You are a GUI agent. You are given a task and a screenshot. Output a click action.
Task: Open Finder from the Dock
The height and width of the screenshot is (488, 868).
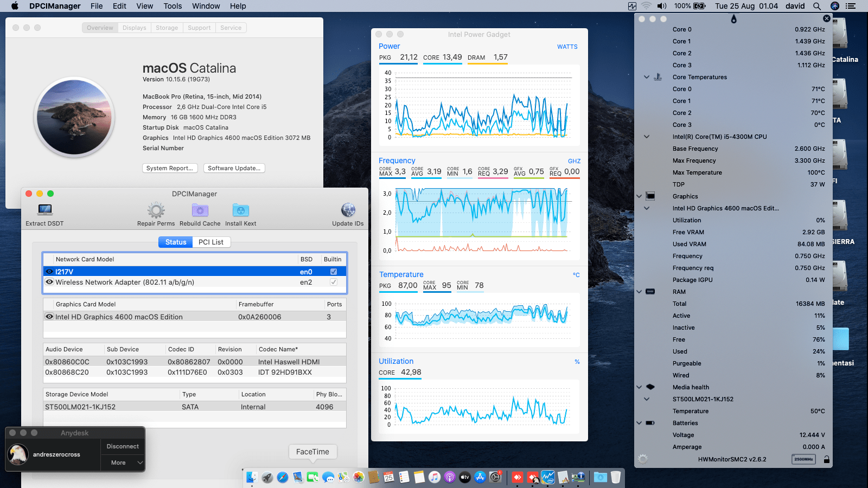252,477
